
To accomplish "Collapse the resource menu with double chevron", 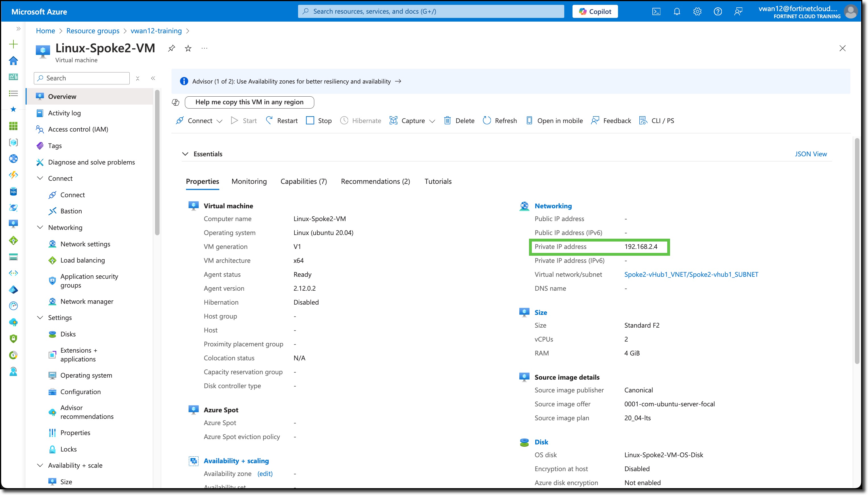I will pos(153,78).
